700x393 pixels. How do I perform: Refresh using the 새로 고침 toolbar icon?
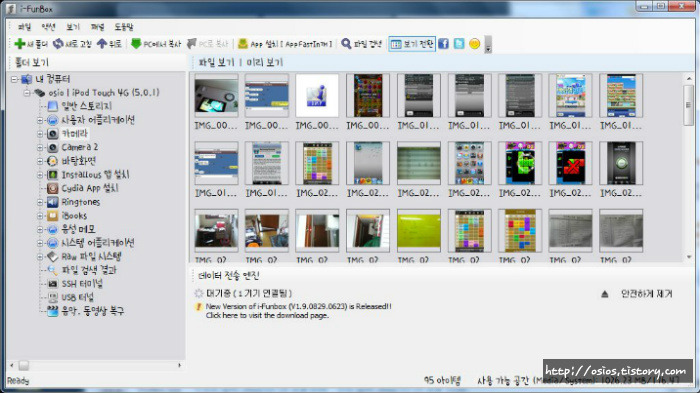point(58,44)
